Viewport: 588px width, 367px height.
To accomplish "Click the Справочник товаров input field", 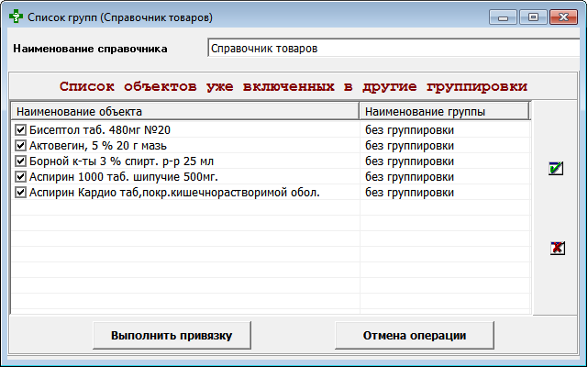I will [x=395, y=48].
